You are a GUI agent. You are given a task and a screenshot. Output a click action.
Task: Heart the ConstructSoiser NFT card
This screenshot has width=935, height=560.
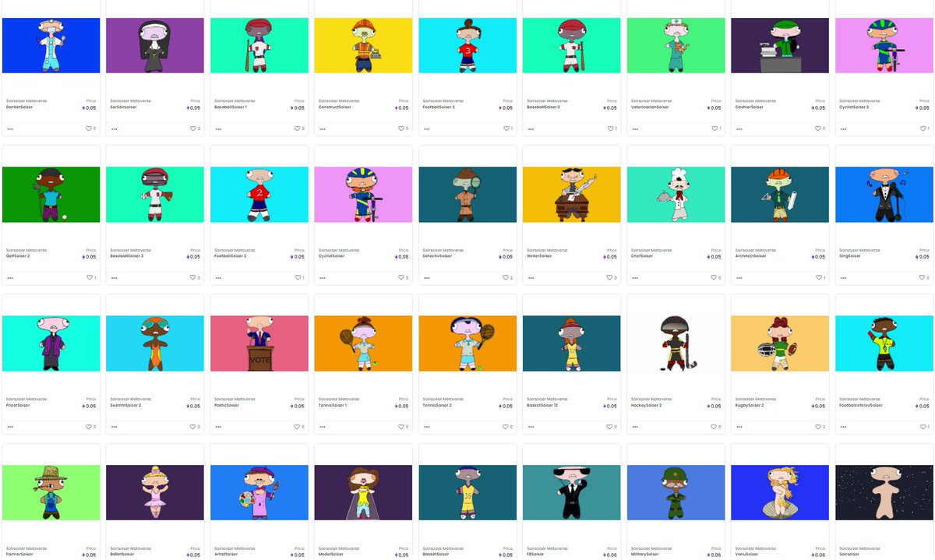(x=401, y=129)
